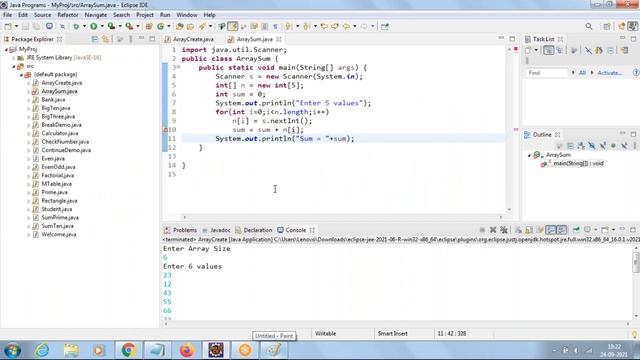
Task: Click the Terminal icon in toolbar
Action: point(49,27)
